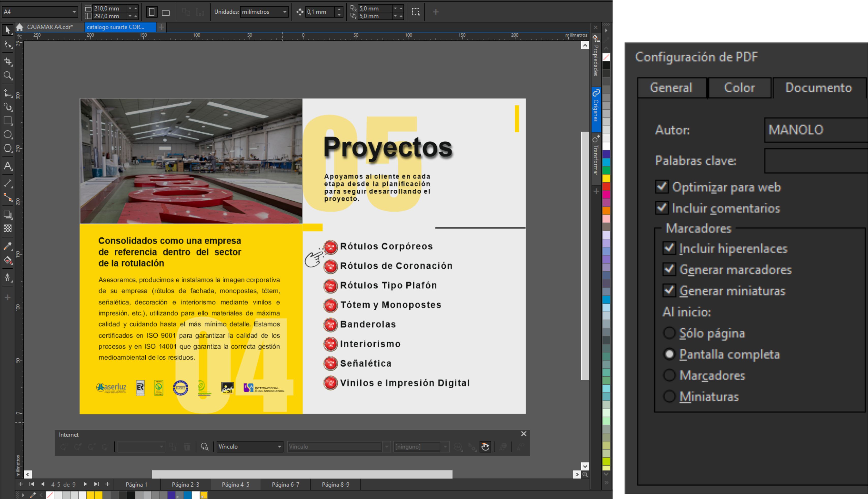868x499 pixels.
Task: Click the document palette eyedropper icon
Action: [x=33, y=495]
